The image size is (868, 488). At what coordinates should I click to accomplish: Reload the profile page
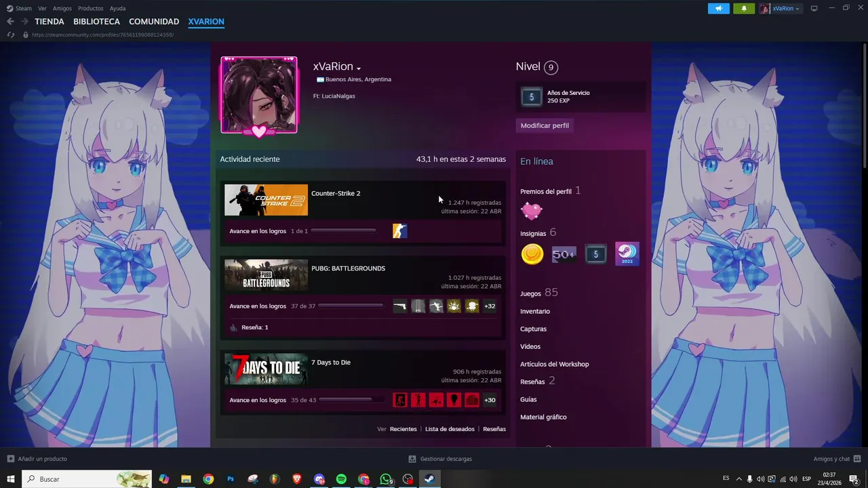pyautogui.click(x=10, y=35)
